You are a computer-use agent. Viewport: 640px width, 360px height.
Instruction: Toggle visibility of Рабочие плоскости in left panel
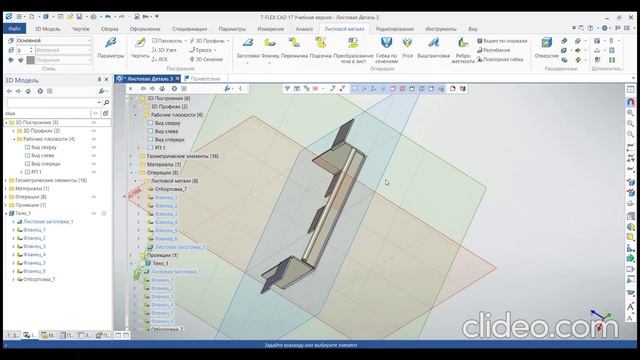[x=93, y=139]
